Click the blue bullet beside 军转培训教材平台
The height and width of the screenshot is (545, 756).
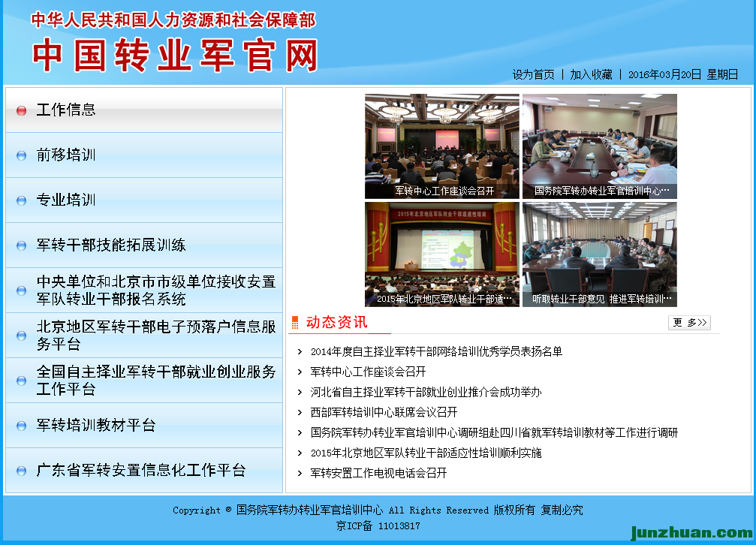coord(21,426)
